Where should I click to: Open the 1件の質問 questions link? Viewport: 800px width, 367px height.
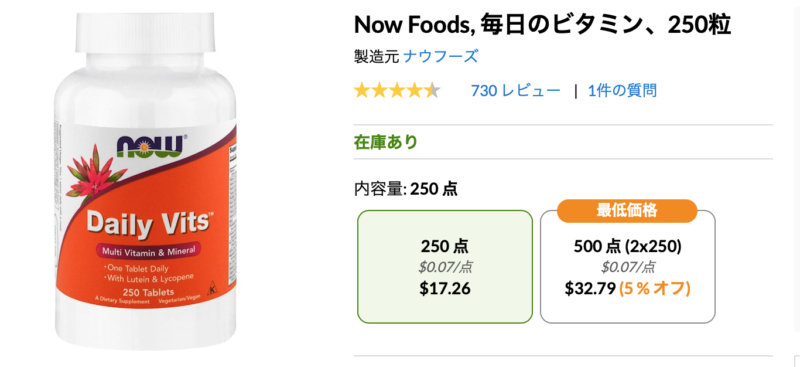click(x=622, y=91)
